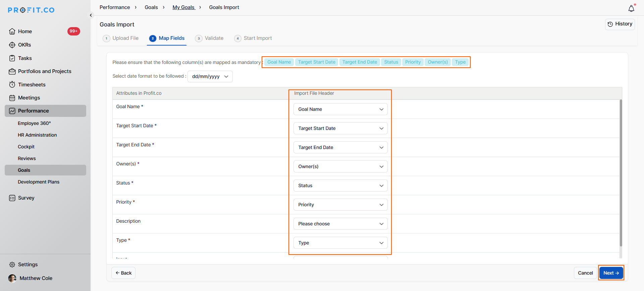Open Settings gear icon in the sidebar
Viewport: 644px width, 291px height.
(12, 265)
